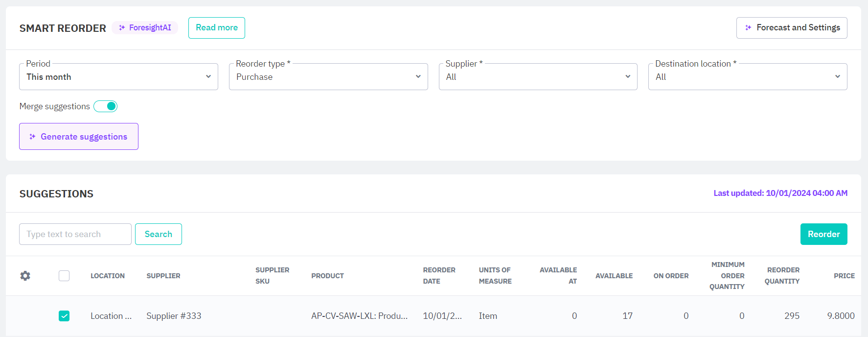Click the Supplier column header

pyautogui.click(x=163, y=276)
